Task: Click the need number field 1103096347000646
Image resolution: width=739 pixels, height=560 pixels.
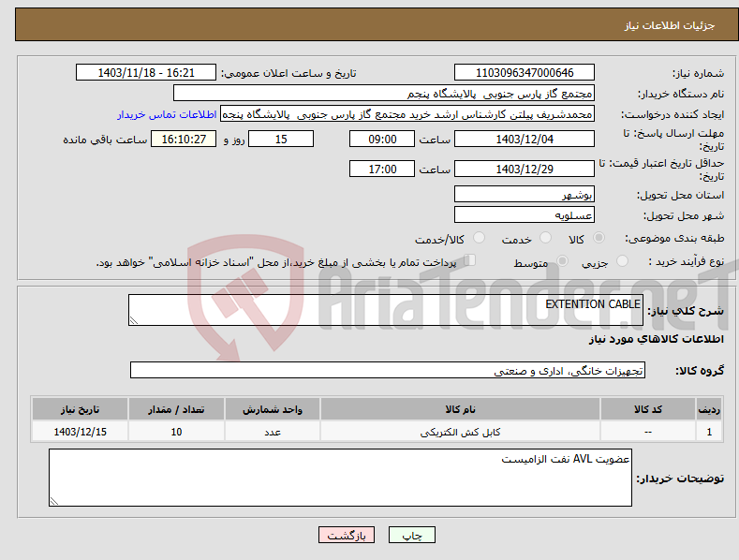Action: (525, 73)
